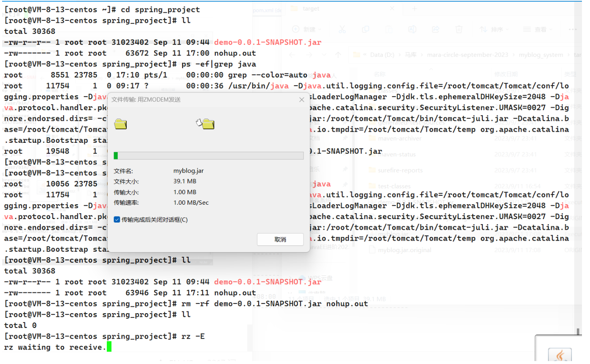The image size is (590, 364).
Task: Click Data (D:) in the address breadcrumb
Action: 382,55
